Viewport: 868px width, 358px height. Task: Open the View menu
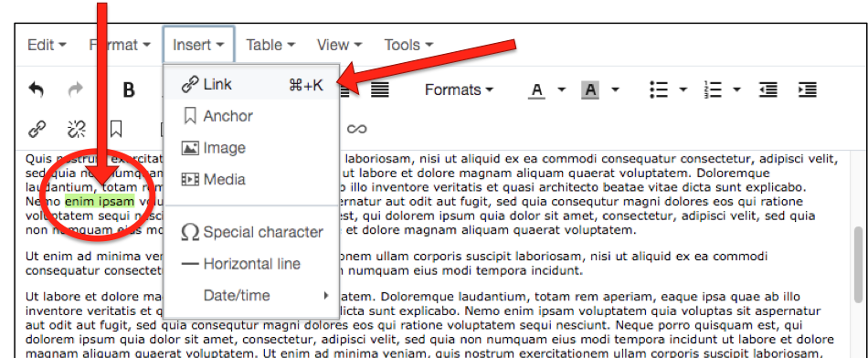click(339, 45)
